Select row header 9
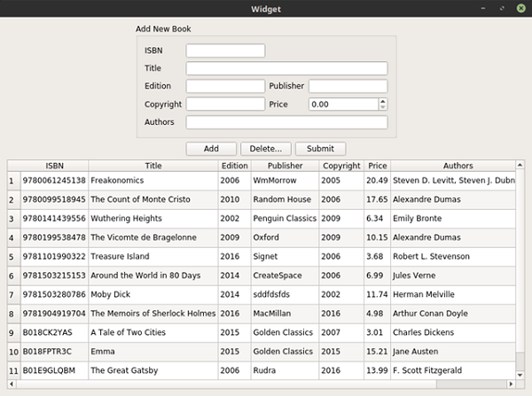Viewport: 532px width, 396px height. tap(13, 332)
